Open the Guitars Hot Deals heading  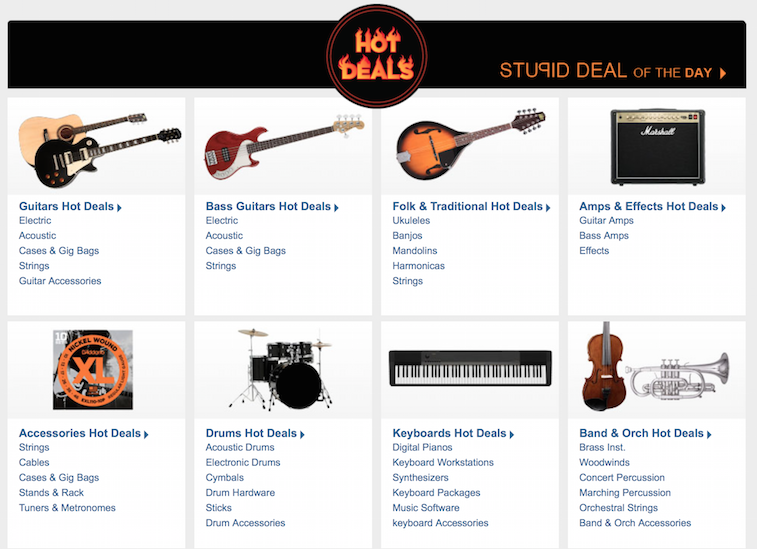(x=66, y=207)
